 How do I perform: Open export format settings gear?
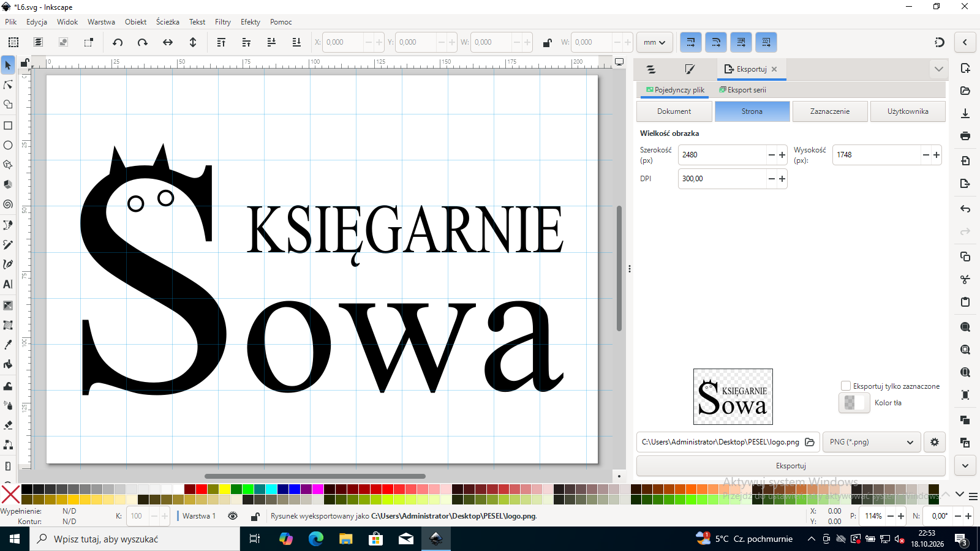pos(935,442)
